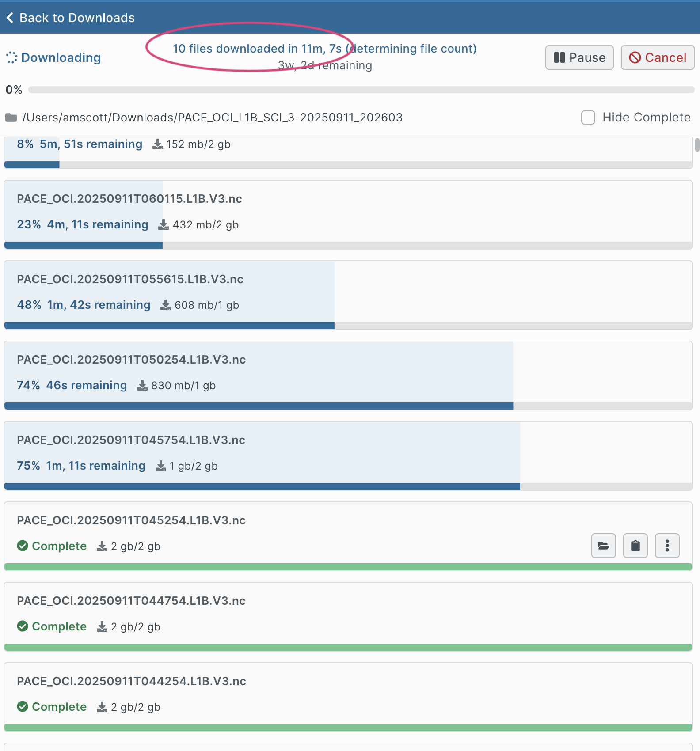Select PACE_OCI.20250911T050254.L1B.V3.nc file entry

click(x=131, y=360)
